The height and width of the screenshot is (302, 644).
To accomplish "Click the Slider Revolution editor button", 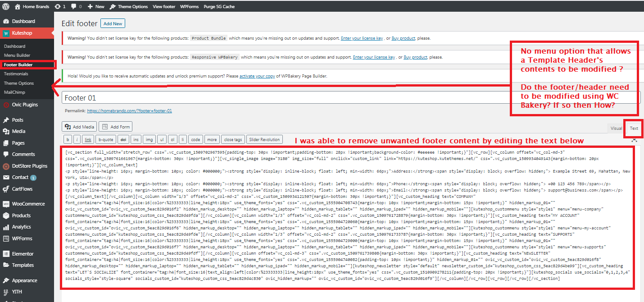I will pos(264,140).
